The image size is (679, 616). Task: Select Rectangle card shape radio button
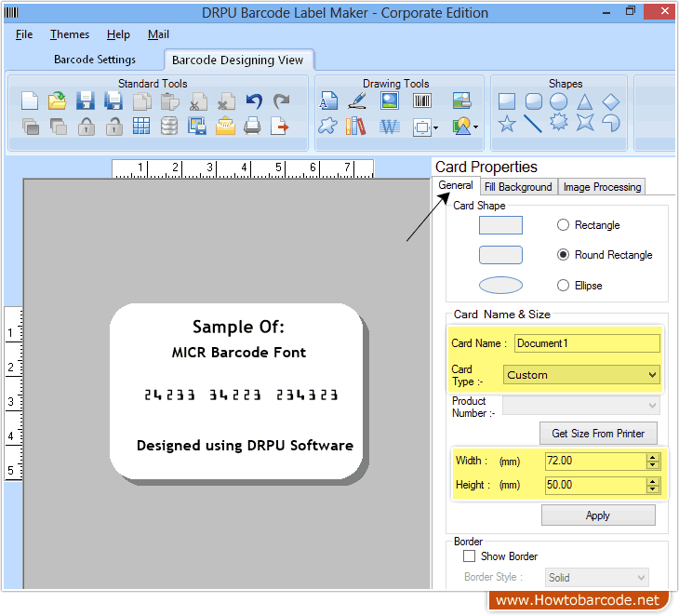[563, 225]
